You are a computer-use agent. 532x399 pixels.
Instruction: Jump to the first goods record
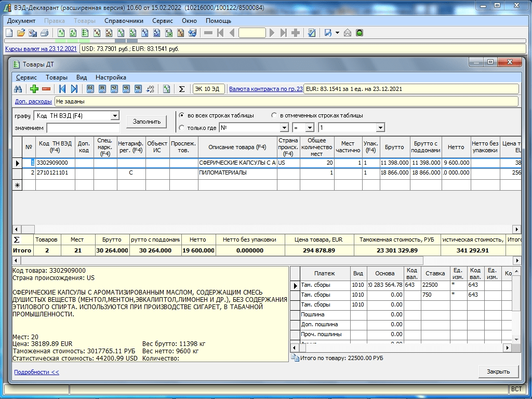(x=62, y=89)
